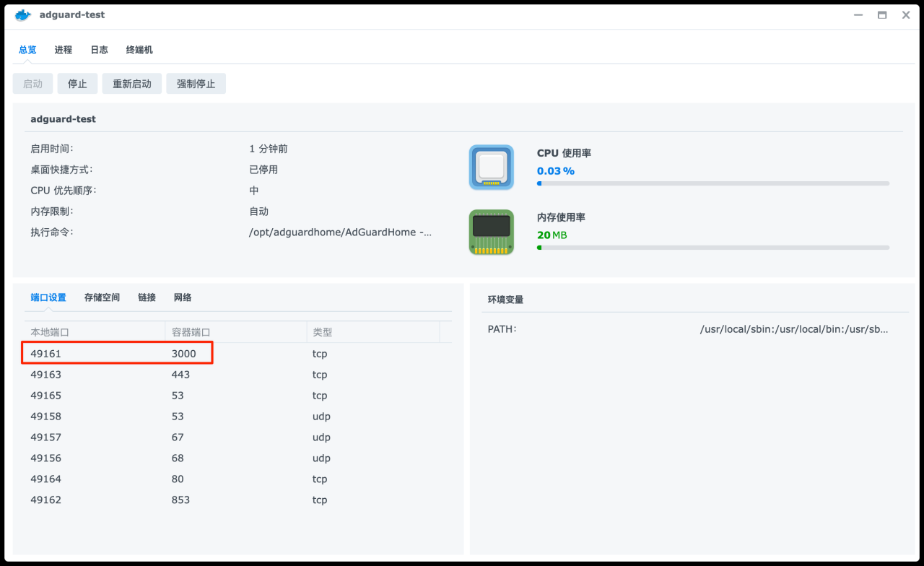This screenshot has height=566, width=924.
Task: Click the CPU usage progress bar
Action: coord(713,183)
